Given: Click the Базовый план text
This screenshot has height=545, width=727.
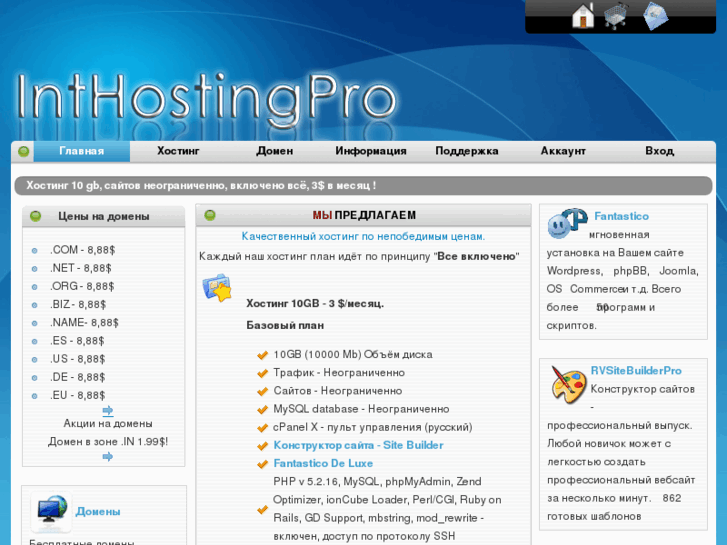Looking at the screenshot, I should click(x=285, y=326).
